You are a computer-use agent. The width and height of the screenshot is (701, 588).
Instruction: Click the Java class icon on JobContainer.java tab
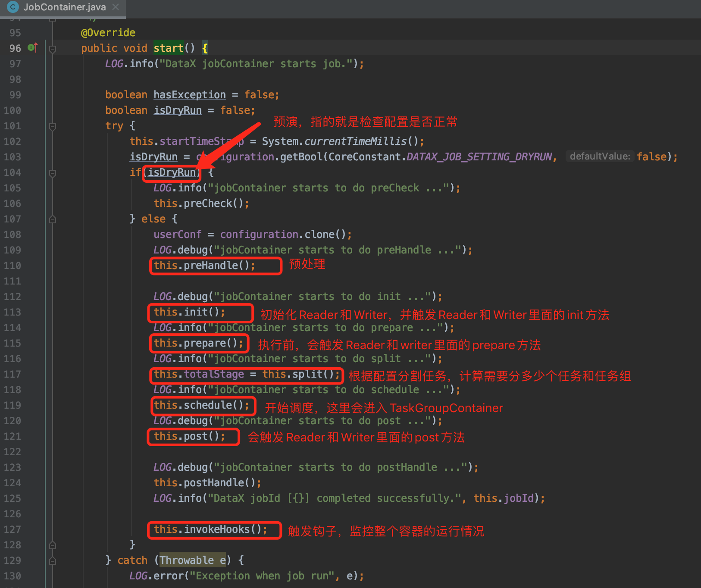[x=13, y=7]
